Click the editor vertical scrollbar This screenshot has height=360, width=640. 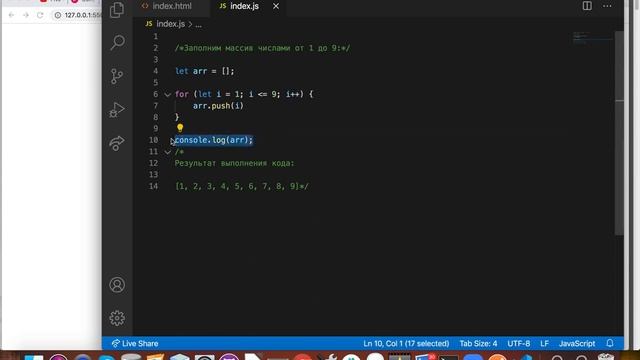(x=619, y=133)
